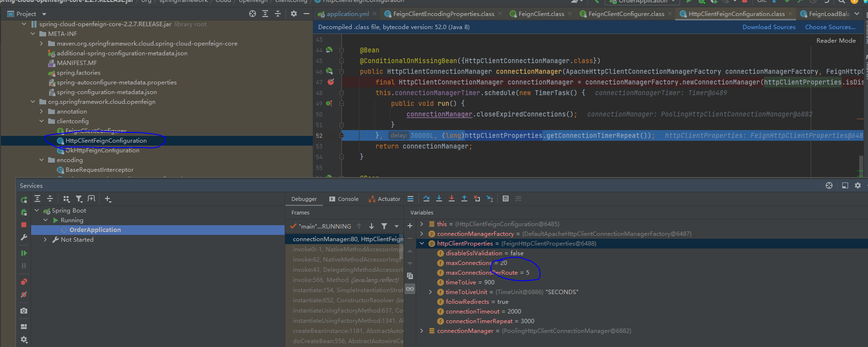Close the application.yml tab

click(375, 14)
